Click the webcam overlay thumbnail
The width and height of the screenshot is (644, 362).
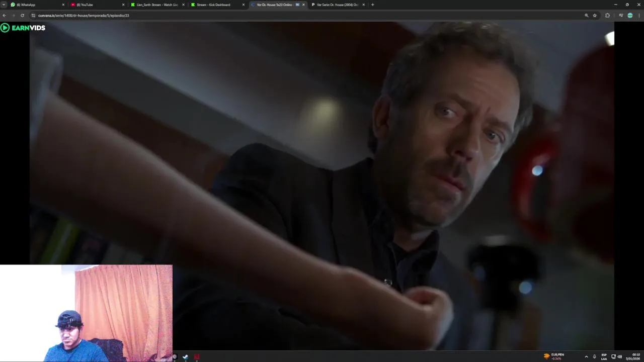pyautogui.click(x=86, y=313)
